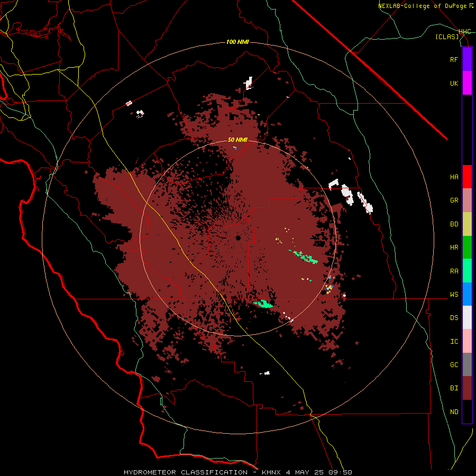Click the 'GC' legend label
Viewport: 476px width, 476px height.
454,365
